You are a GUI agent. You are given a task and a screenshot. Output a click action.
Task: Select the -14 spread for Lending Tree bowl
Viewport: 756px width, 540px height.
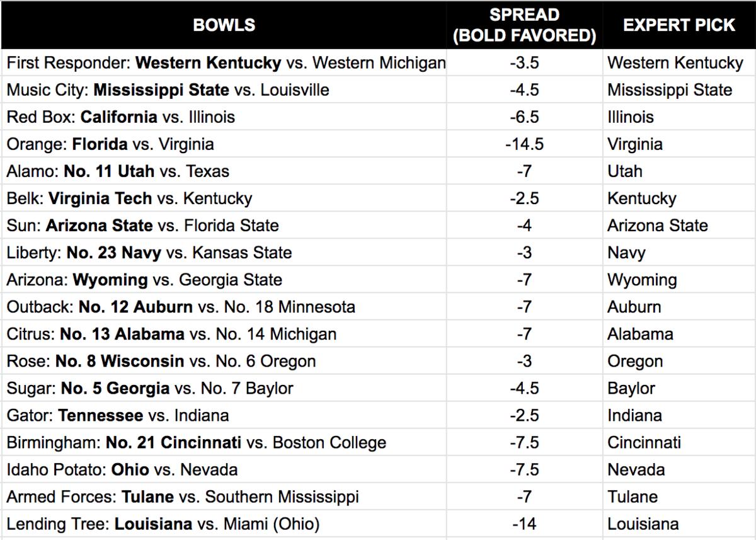coord(524,524)
